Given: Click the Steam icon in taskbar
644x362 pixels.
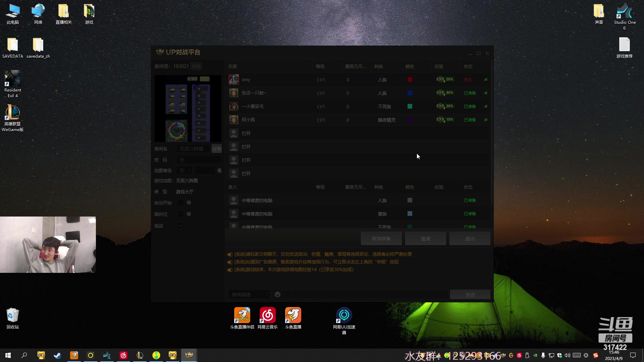Looking at the screenshot, I should click(57, 355).
